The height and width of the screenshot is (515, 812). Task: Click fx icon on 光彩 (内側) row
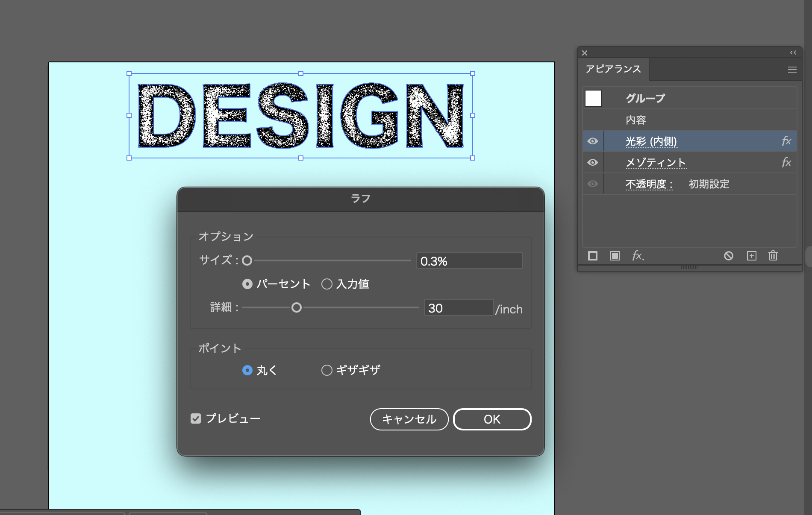click(786, 141)
